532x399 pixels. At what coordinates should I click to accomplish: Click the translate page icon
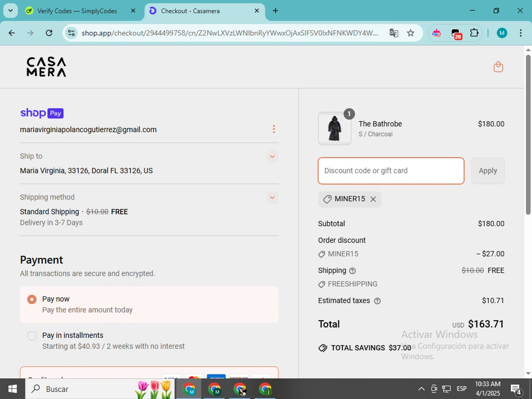tap(394, 33)
